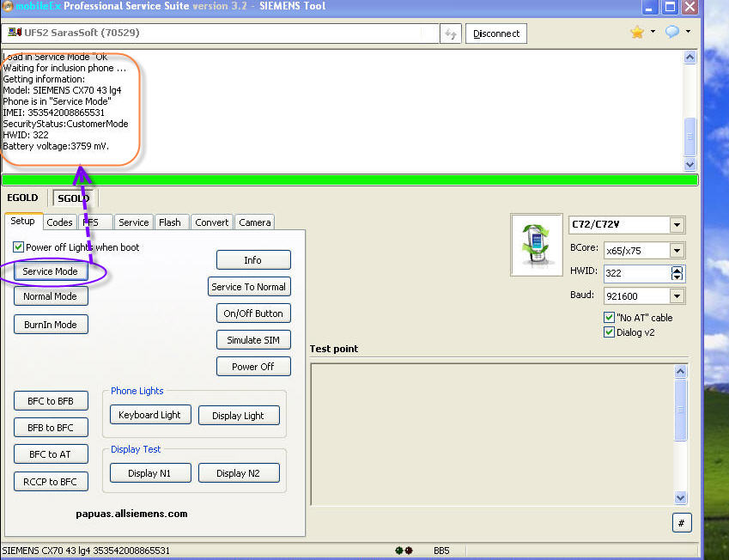This screenshot has height=560, width=729.
Task: Click the green progress bar
Action: 350,180
